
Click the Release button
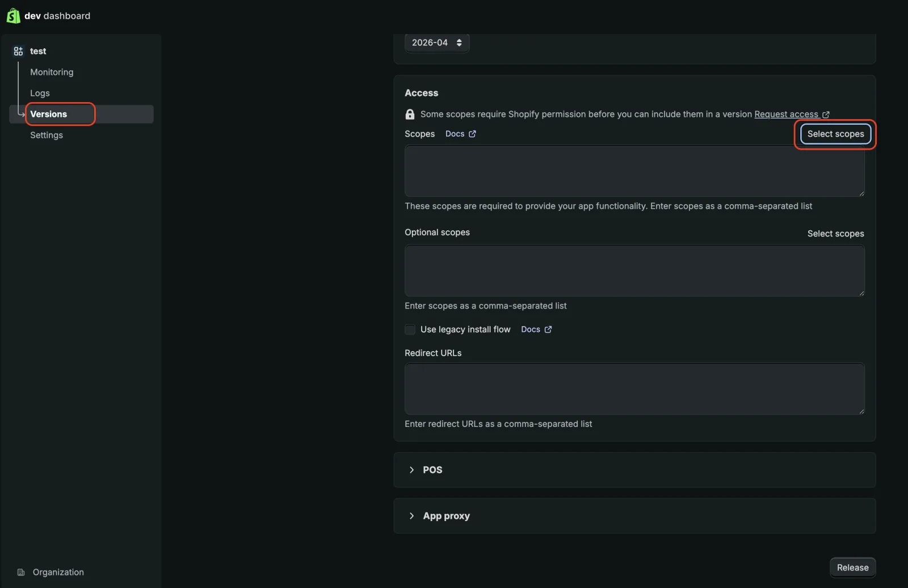tap(852, 568)
